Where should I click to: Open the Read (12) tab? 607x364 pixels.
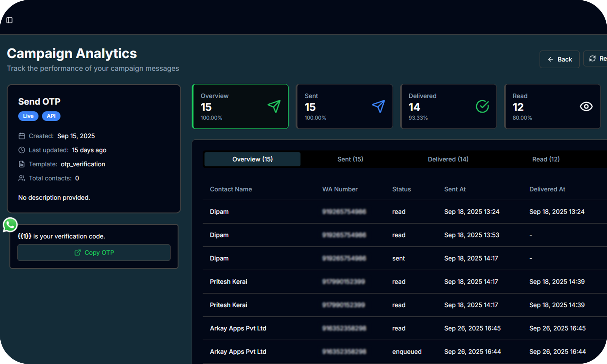click(x=546, y=159)
